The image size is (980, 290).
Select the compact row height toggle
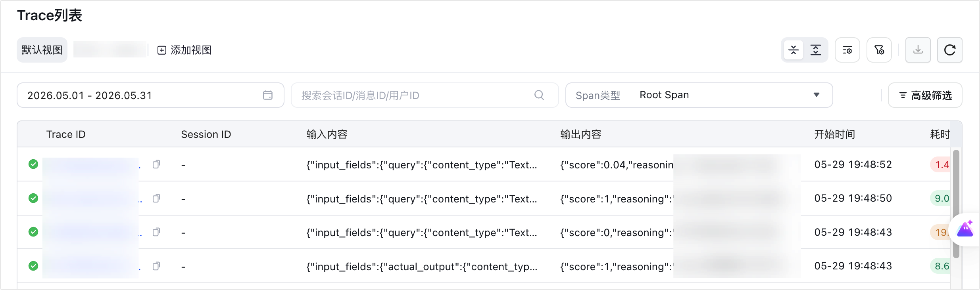pos(793,50)
